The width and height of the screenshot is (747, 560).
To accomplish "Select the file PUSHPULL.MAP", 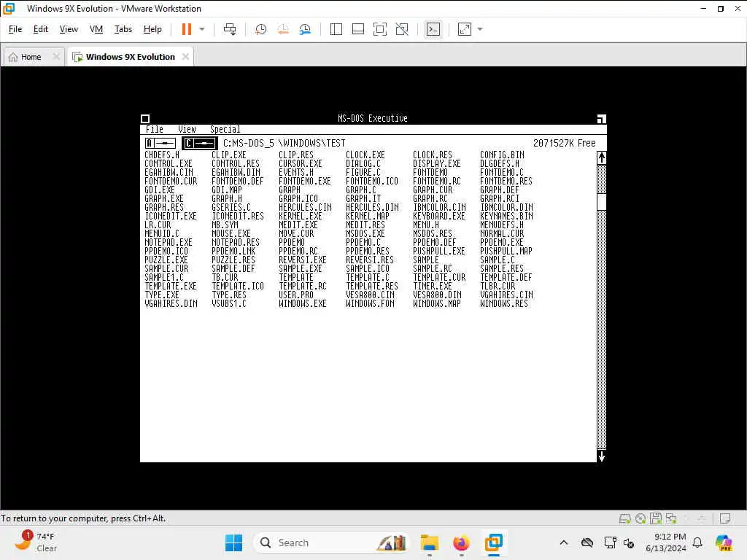I will tap(506, 251).
